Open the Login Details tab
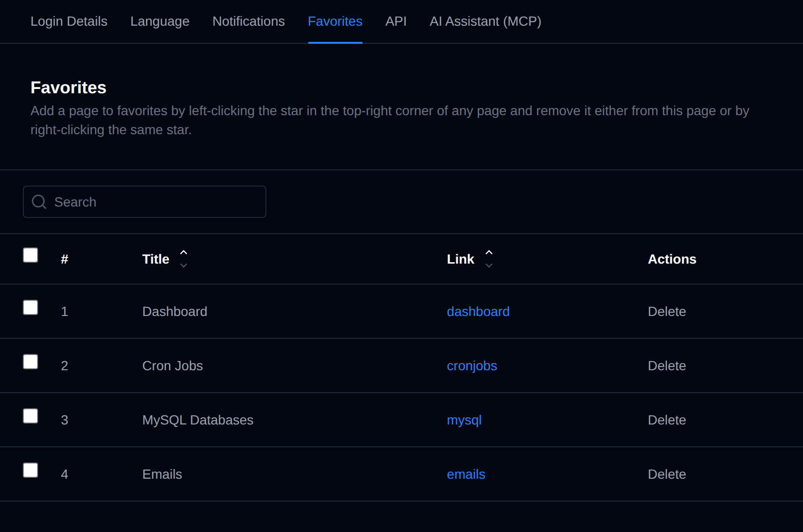 69,21
